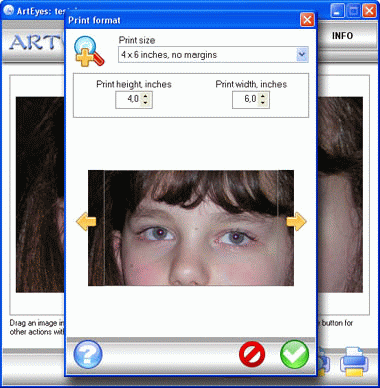Open the Print size dropdown
Screen dimensions: 380x388
point(302,54)
